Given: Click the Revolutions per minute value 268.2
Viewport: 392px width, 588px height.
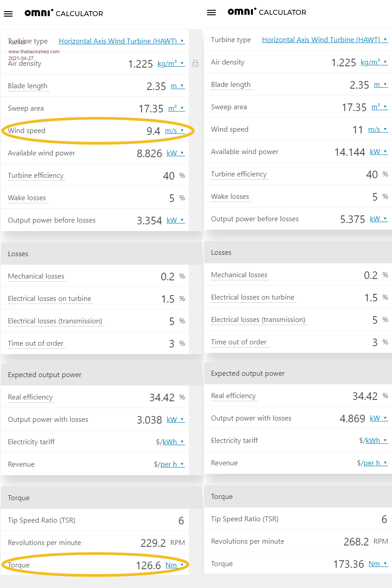Looking at the screenshot, I should click(x=356, y=542).
